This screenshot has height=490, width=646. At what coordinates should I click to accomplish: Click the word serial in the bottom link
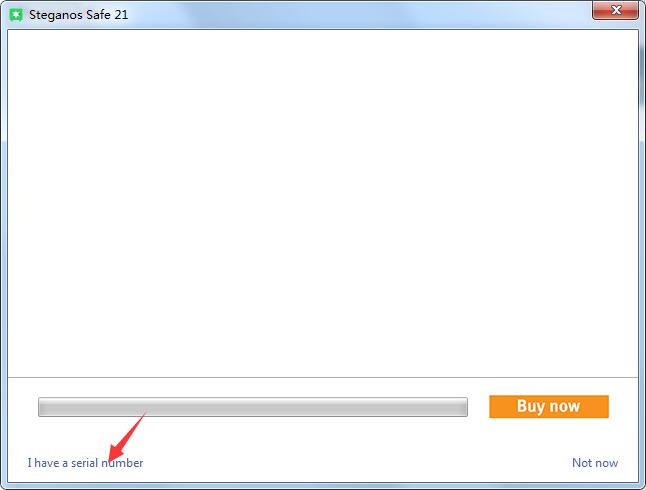[x=84, y=463]
